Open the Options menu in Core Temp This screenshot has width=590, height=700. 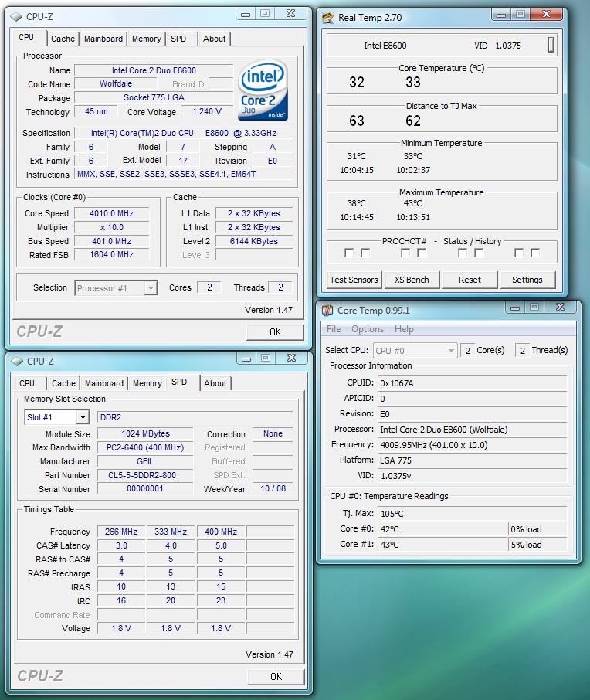click(x=368, y=329)
